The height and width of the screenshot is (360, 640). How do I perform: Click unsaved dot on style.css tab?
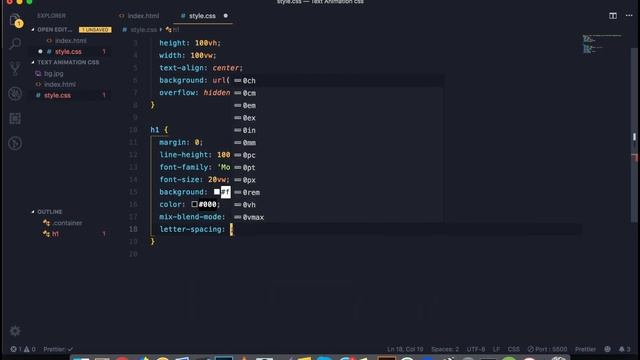pos(226,16)
